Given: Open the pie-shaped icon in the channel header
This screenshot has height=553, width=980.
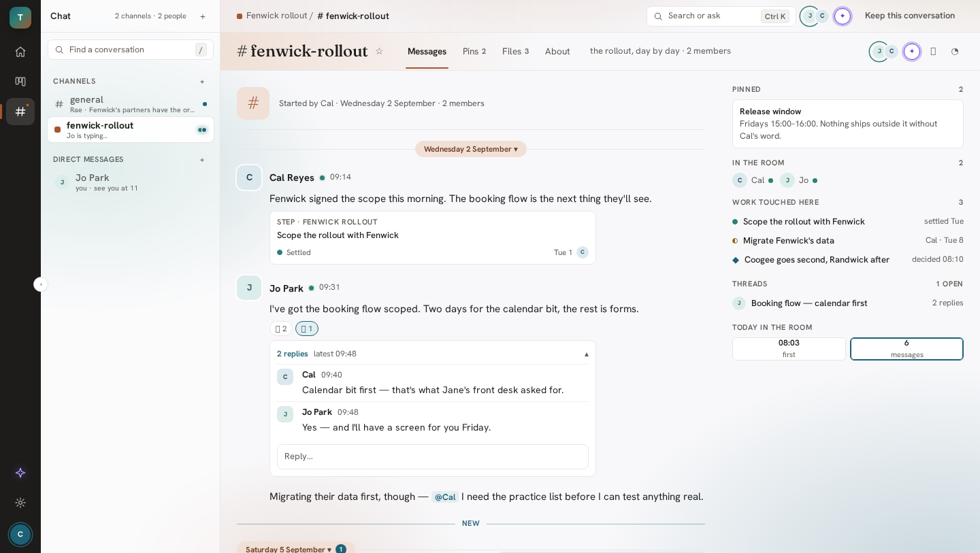Looking at the screenshot, I should 955,52.
